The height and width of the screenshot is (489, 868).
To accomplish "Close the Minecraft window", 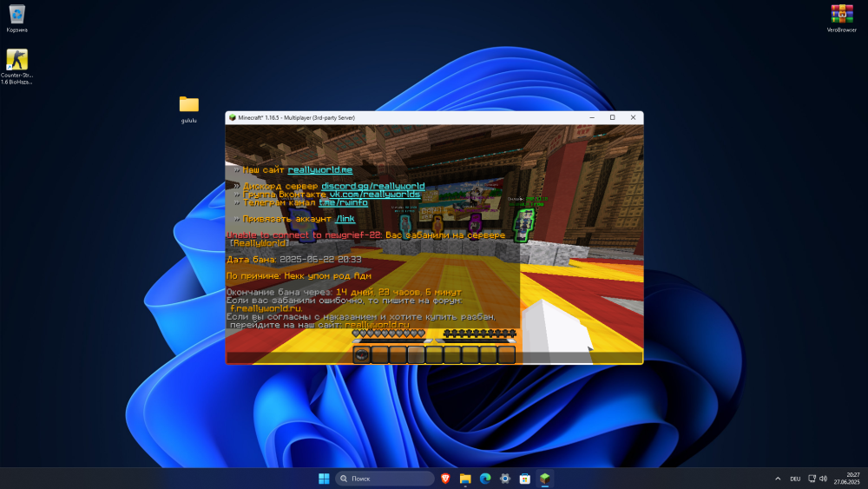I will pos(633,117).
